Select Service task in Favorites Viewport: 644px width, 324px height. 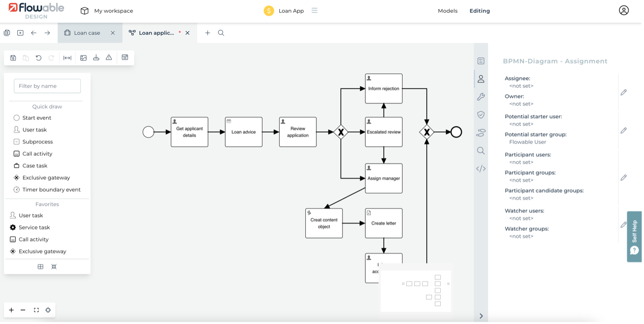pyautogui.click(x=34, y=228)
